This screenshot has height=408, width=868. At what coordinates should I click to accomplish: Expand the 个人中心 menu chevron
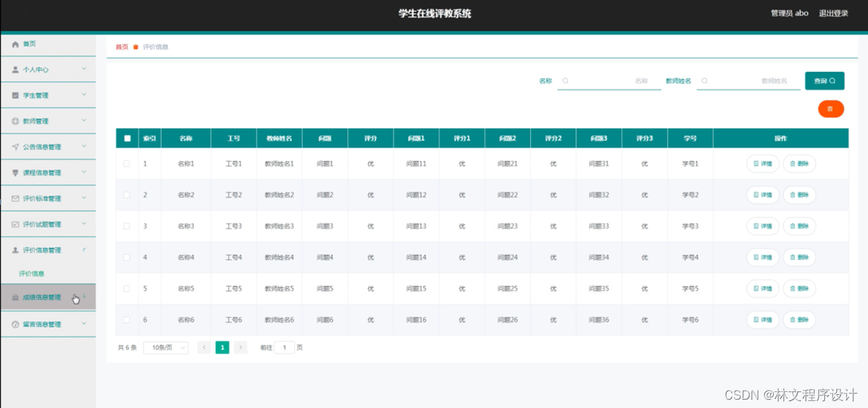[x=84, y=69]
